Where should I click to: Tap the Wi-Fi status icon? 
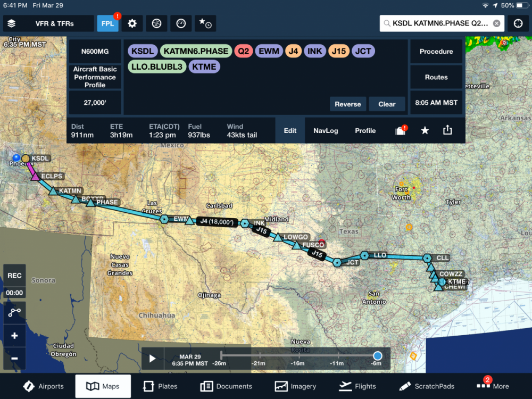point(486,5)
